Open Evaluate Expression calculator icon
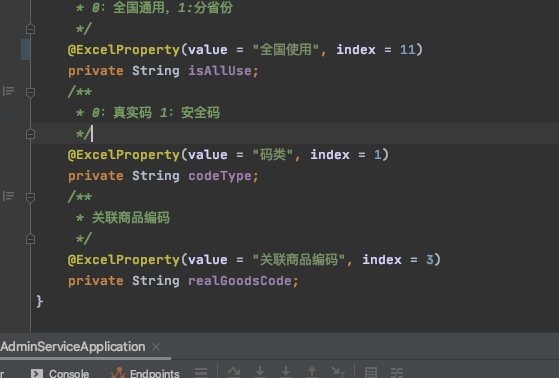 (x=371, y=373)
